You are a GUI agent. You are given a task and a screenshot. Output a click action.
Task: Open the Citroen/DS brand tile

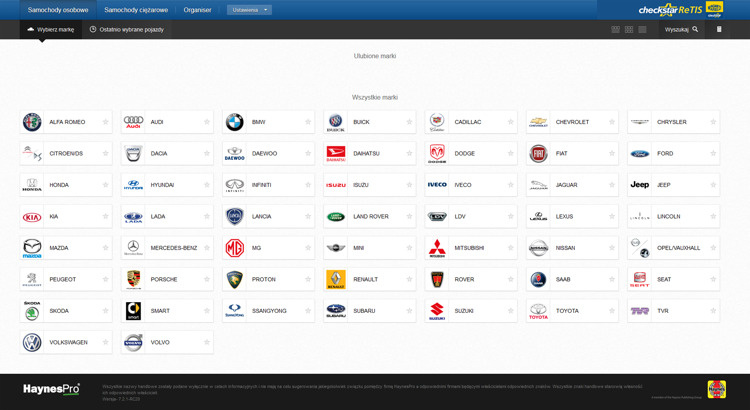tap(66, 154)
